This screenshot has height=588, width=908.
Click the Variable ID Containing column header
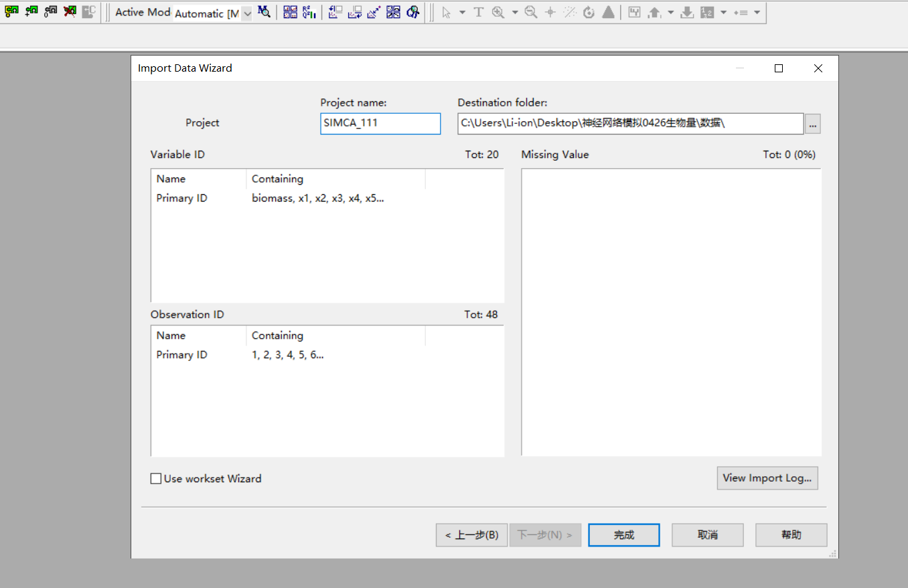tap(335, 179)
